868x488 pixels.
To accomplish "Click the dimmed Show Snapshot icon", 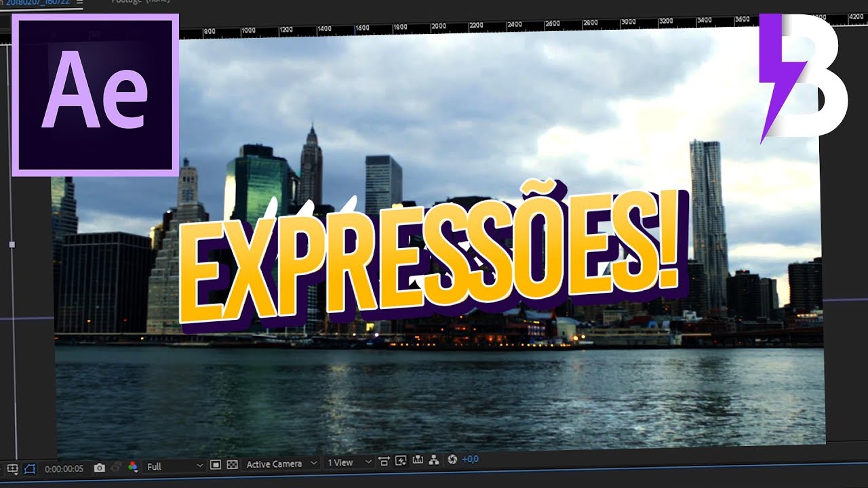I will click(116, 466).
